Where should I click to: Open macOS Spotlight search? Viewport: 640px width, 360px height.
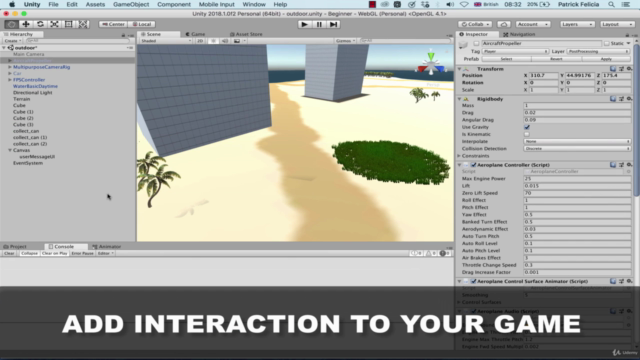pos(611,4)
